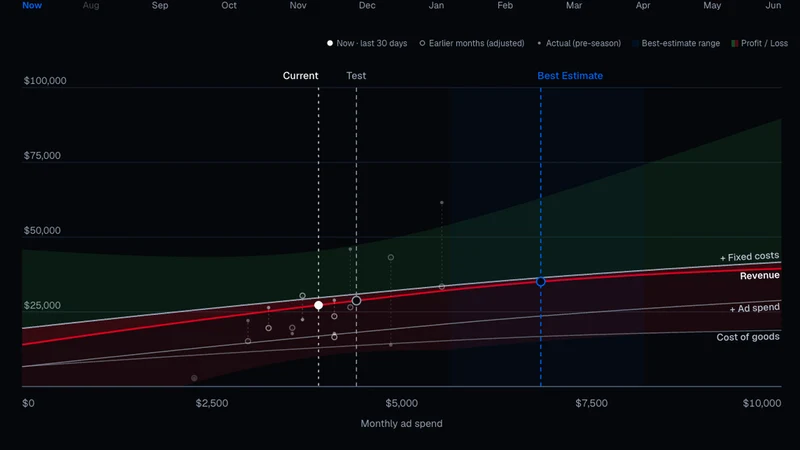Select the Now month tab

[x=32, y=5]
